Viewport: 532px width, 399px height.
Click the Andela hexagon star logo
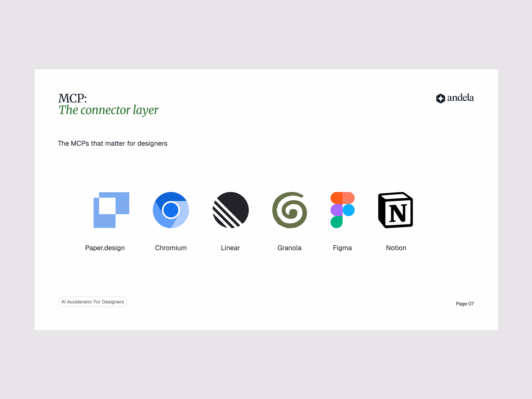point(441,98)
